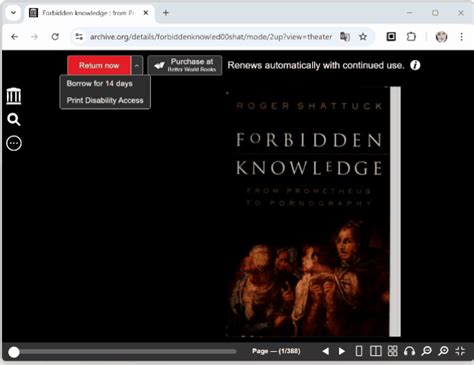Exit fullscreen theater mode
This screenshot has width=474, height=365.
pyautogui.click(x=460, y=351)
